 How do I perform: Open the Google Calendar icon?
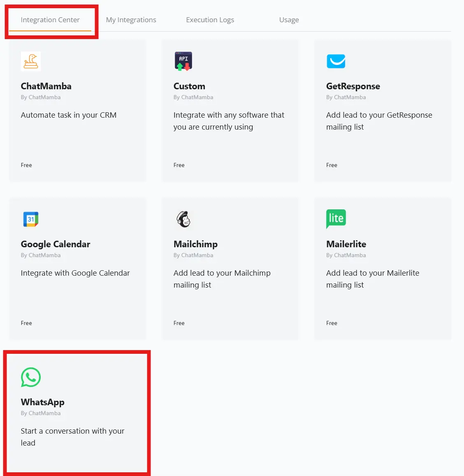(30, 219)
